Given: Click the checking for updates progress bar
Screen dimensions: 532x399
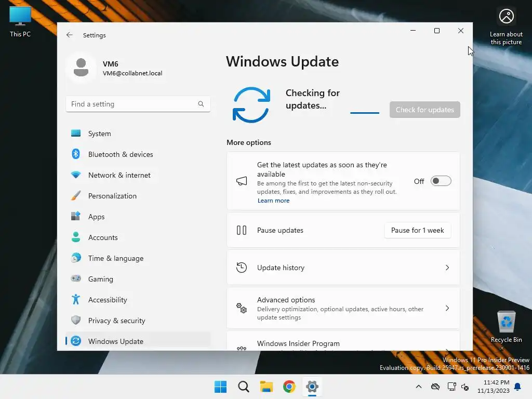Looking at the screenshot, I should (365, 113).
